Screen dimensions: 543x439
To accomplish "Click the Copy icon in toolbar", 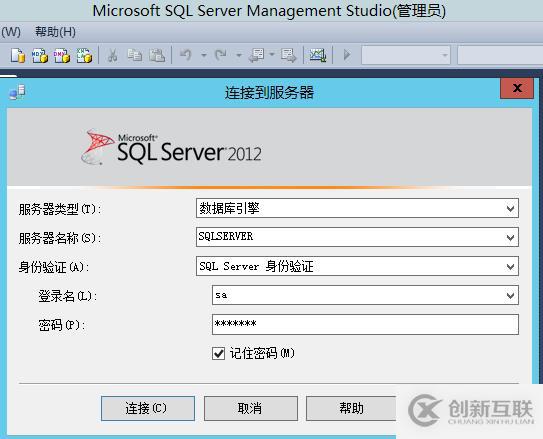I will [134, 55].
